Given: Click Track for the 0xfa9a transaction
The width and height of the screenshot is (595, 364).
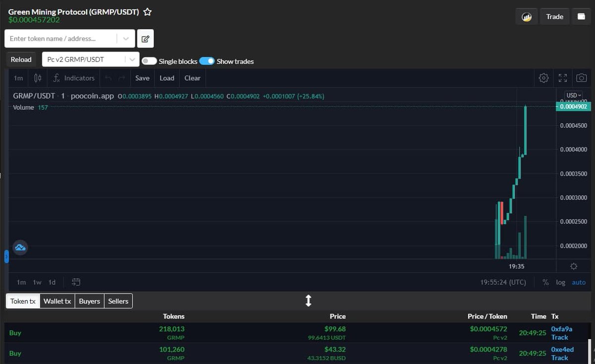Looking at the screenshot, I should [x=560, y=337].
